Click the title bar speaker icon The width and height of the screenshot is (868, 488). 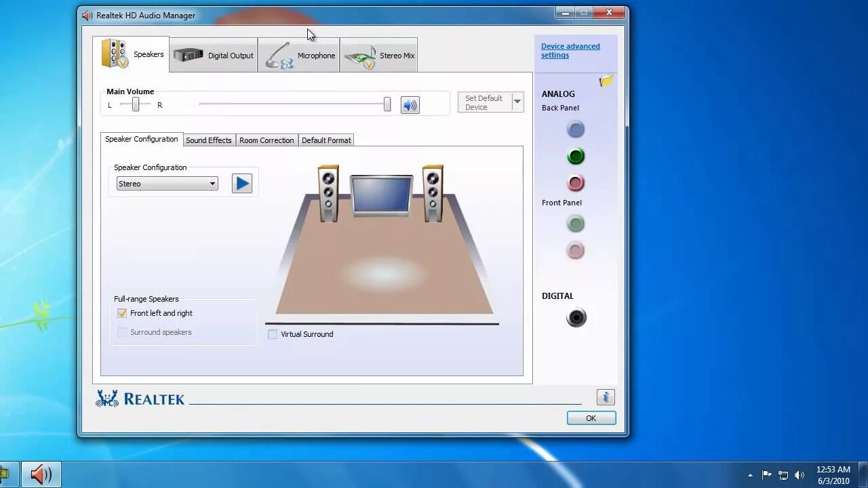point(87,15)
